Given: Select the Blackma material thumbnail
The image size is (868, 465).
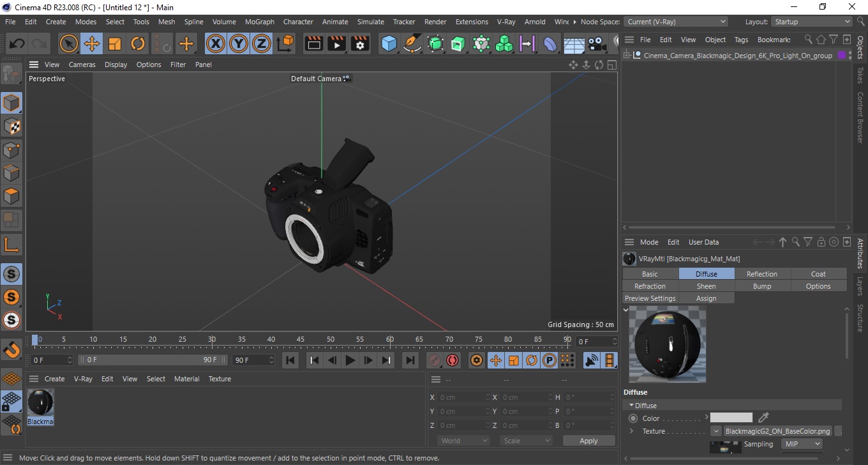Looking at the screenshot, I should pos(40,407).
